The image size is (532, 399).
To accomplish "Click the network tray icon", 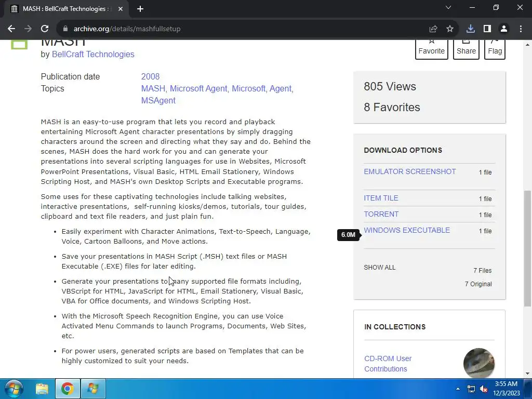I will pyautogui.click(x=471, y=389).
